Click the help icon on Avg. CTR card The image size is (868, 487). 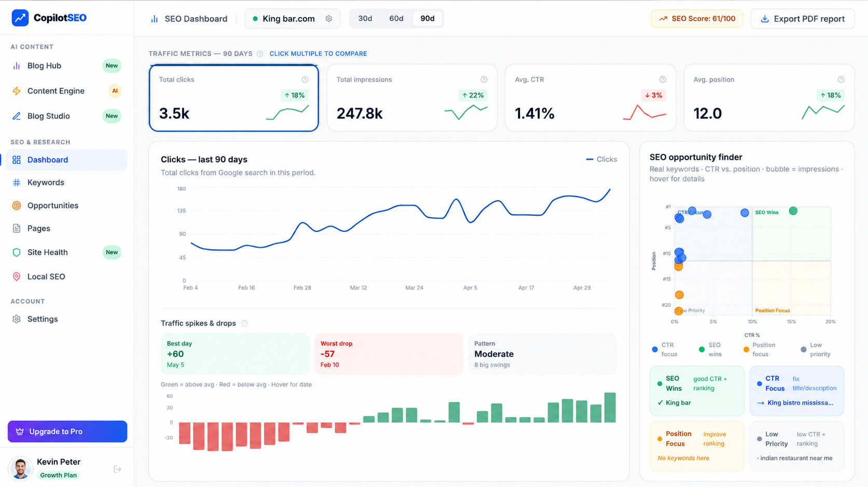coord(663,79)
